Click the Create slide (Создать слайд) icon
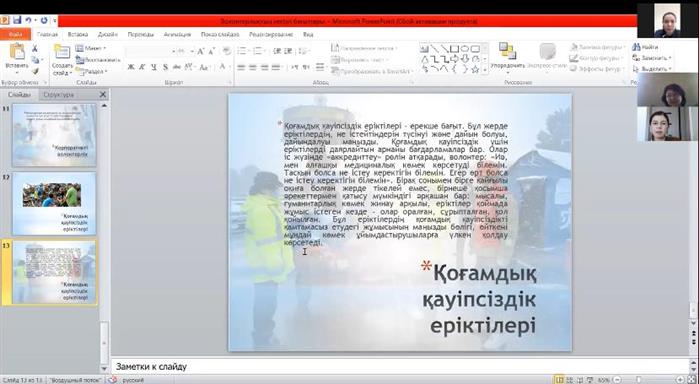Image resolution: width=699 pixels, height=384 pixels. tap(62, 52)
